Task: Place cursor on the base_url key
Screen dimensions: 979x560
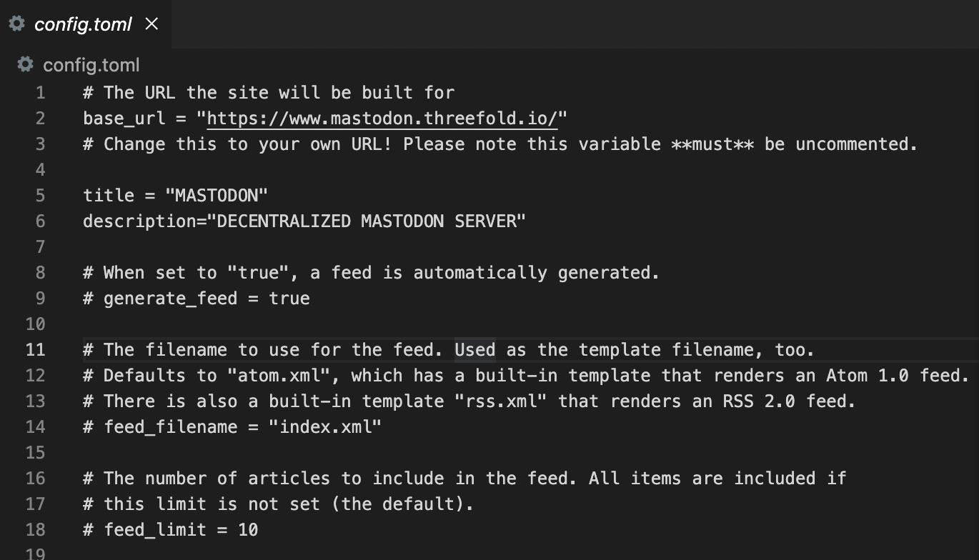Action: click(x=124, y=118)
